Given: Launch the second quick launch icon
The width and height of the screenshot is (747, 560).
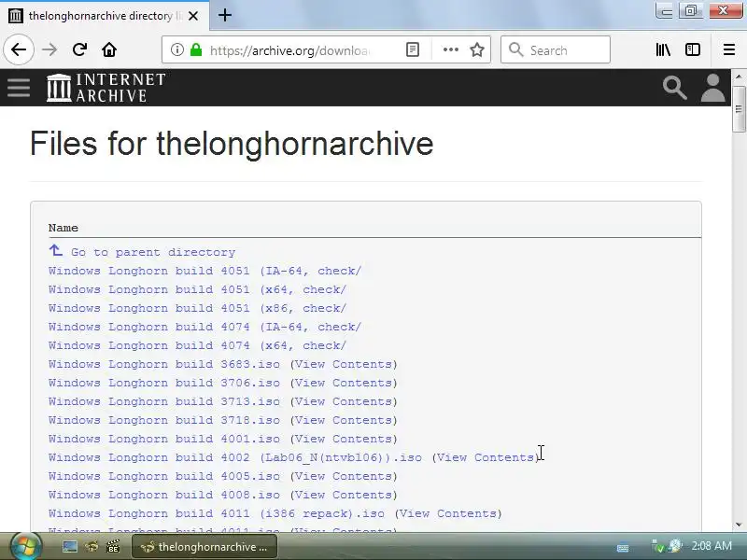Looking at the screenshot, I should [92, 547].
